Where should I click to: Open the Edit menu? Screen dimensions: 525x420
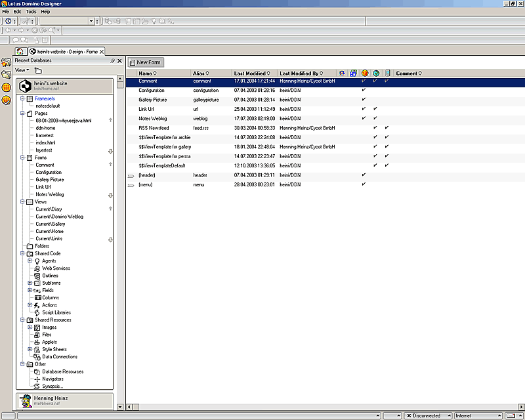coord(17,12)
